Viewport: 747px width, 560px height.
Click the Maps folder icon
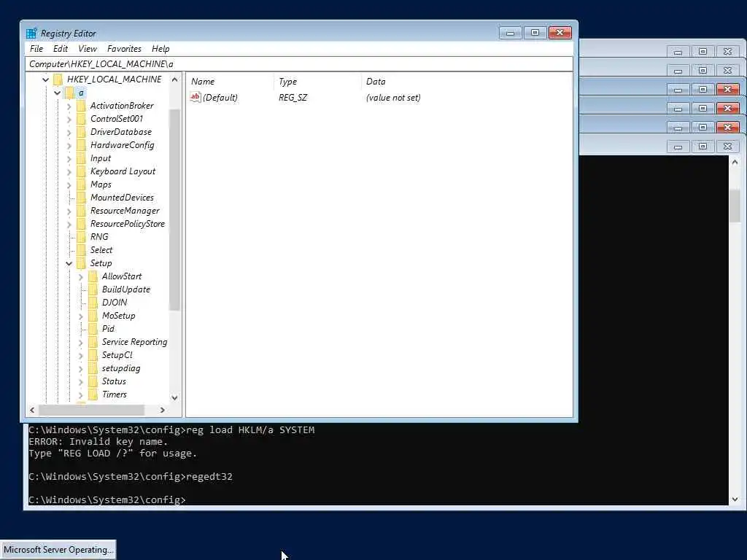coord(82,184)
